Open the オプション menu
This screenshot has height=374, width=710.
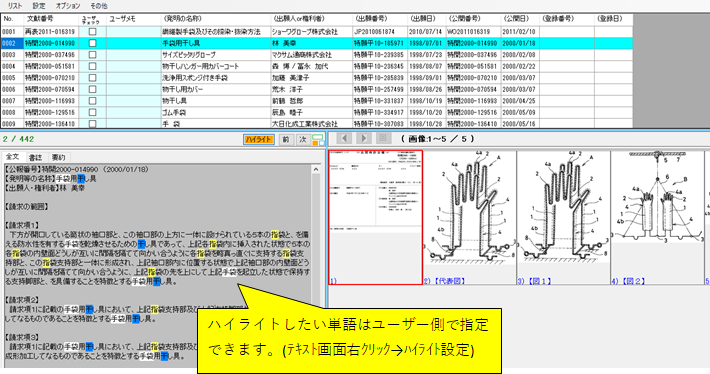coord(68,6)
